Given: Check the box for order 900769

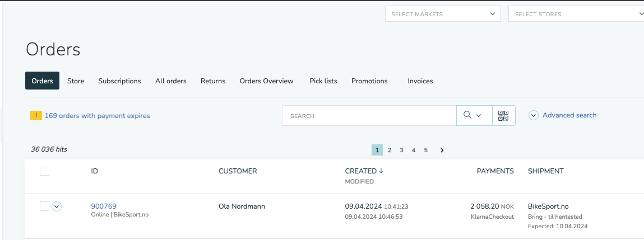Looking at the screenshot, I should [x=44, y=206].
